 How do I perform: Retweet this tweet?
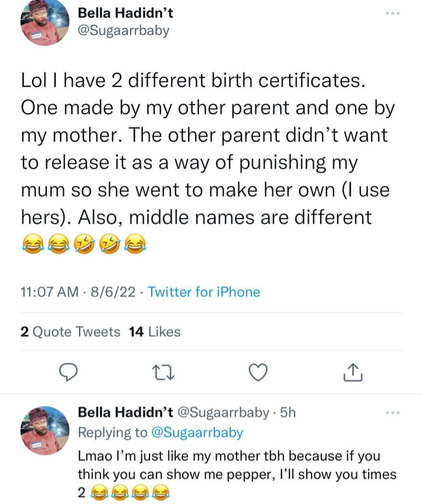(x=160, y=372)
